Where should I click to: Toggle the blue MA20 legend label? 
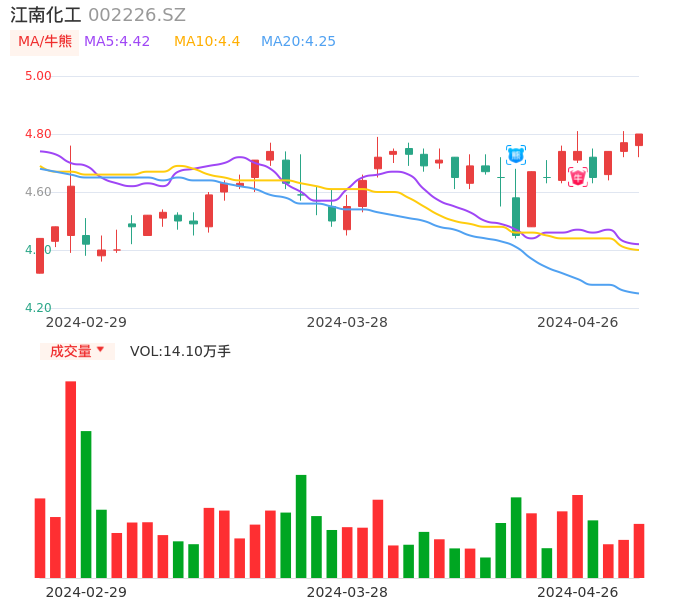tap(298, 41)
